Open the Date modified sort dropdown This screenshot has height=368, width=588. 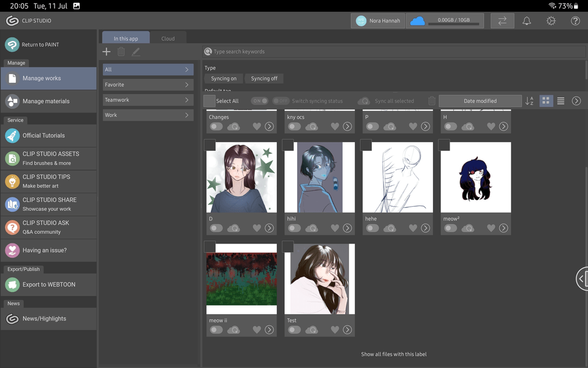click(x=480, y=101)
